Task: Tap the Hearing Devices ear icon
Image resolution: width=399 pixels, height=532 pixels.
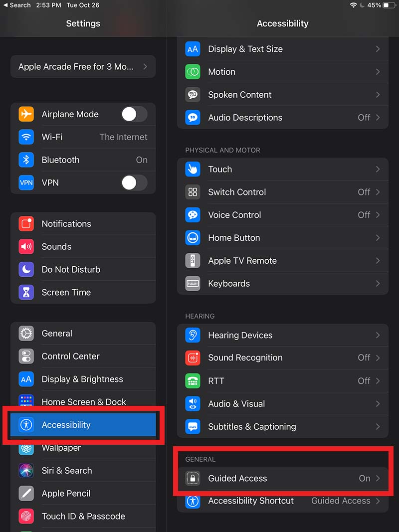Action: point(193,335)
